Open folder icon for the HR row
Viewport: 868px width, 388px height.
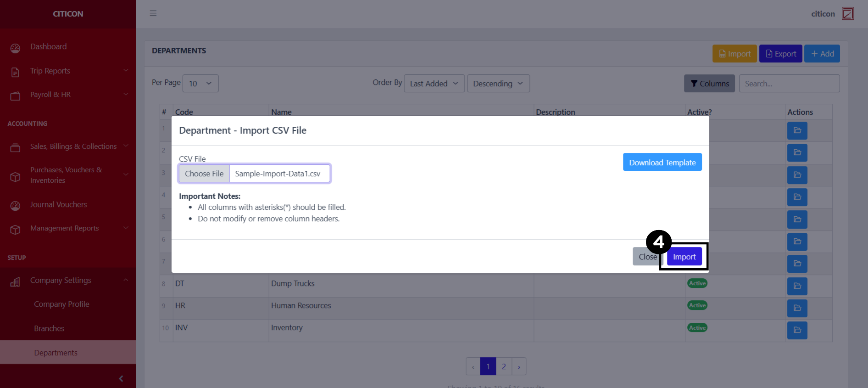point(797,308)
